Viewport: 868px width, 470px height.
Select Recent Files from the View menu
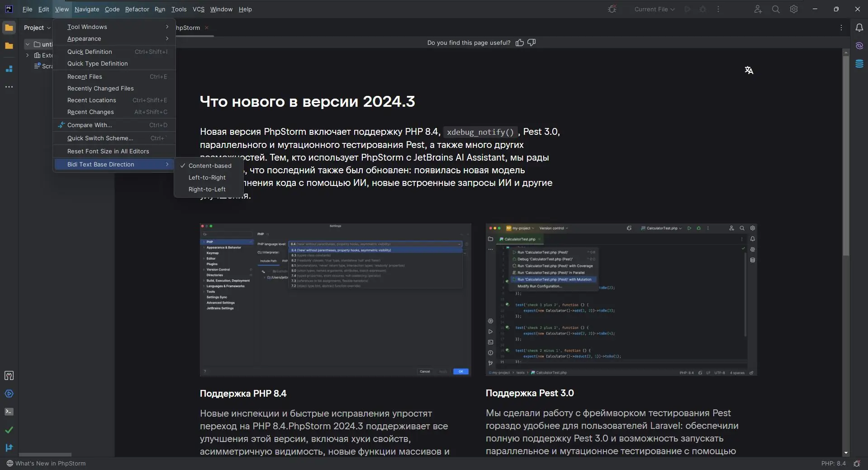pyautogui.click(x=85, y=76)
